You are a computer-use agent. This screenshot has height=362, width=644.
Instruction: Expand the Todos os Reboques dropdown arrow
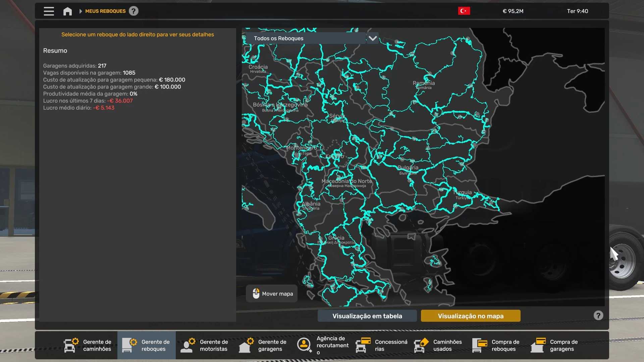click(373, 38)
